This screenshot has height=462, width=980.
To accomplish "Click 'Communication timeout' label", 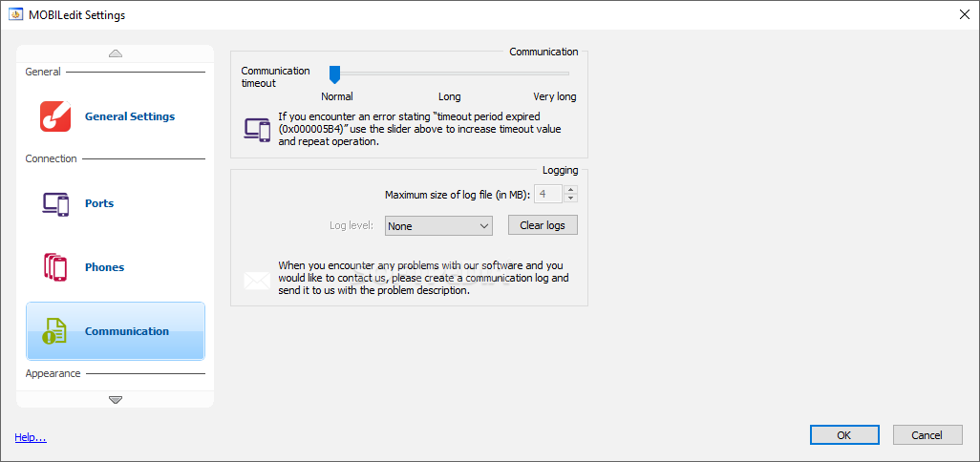I will pyautogui.click(x=276, y=76).
